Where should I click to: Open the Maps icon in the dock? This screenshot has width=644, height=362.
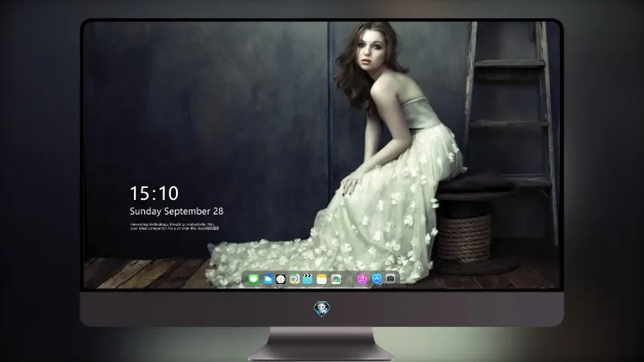point(295,280)
